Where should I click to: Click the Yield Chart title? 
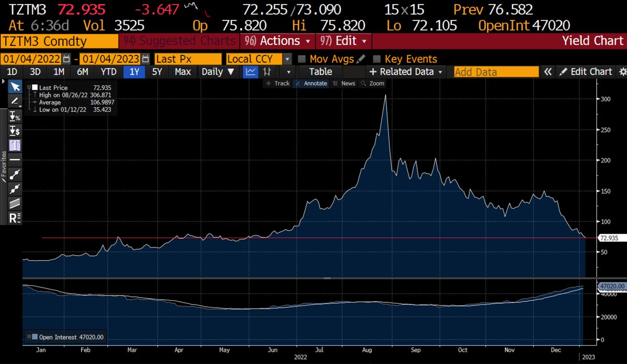coord(593,41)
